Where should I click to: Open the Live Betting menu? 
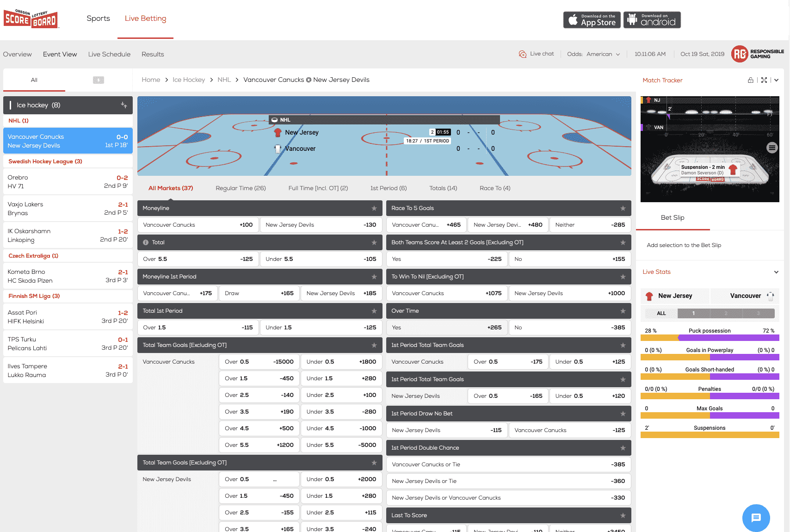(145, 19)
